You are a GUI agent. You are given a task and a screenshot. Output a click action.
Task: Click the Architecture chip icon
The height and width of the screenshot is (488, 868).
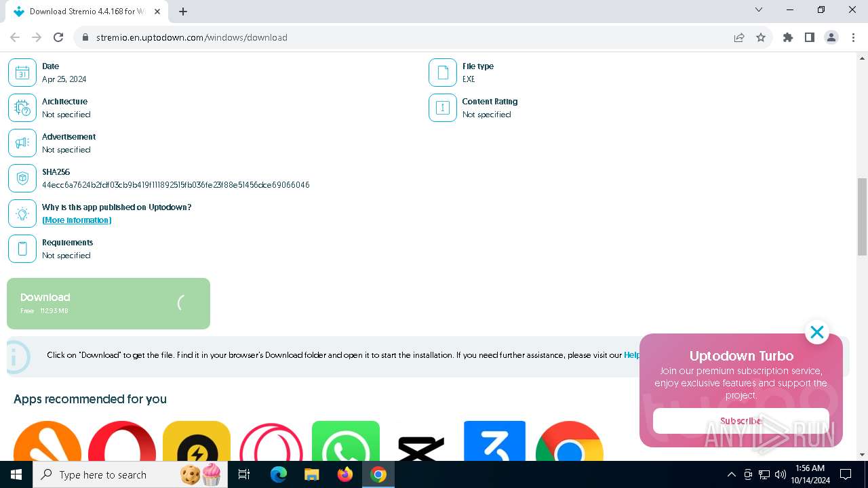coord(22,108)
